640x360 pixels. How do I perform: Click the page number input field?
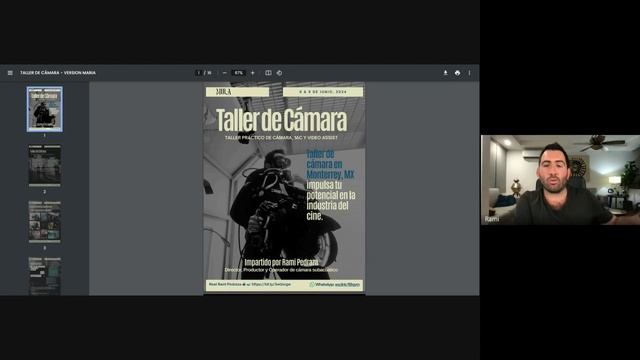pos(198,73)
